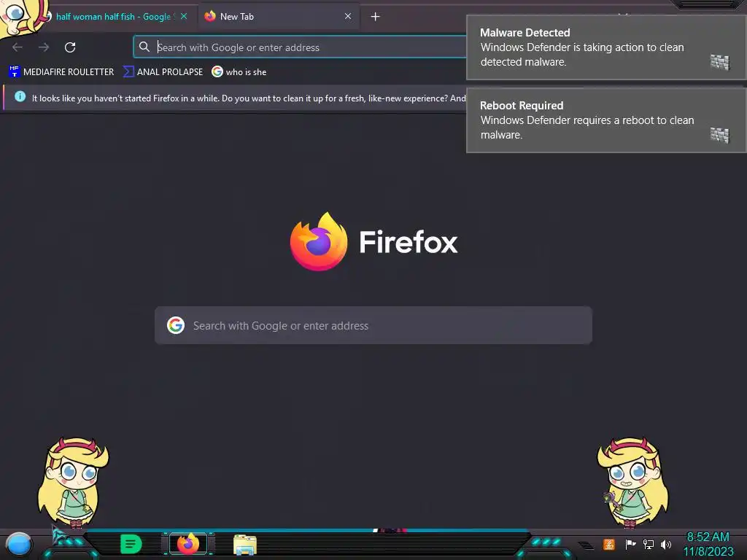Switch to the 'half woman half fish' Google tab
The image size is (747, 560).
(115, 17)
